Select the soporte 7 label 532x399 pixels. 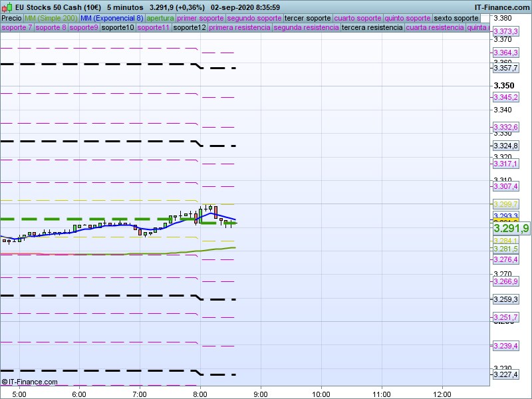(x=17, y=27)
